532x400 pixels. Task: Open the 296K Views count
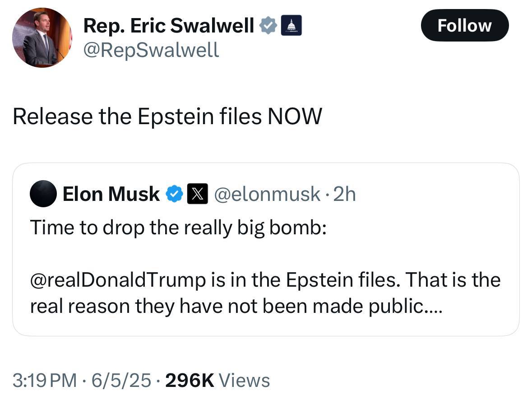[x=217, y=380]
